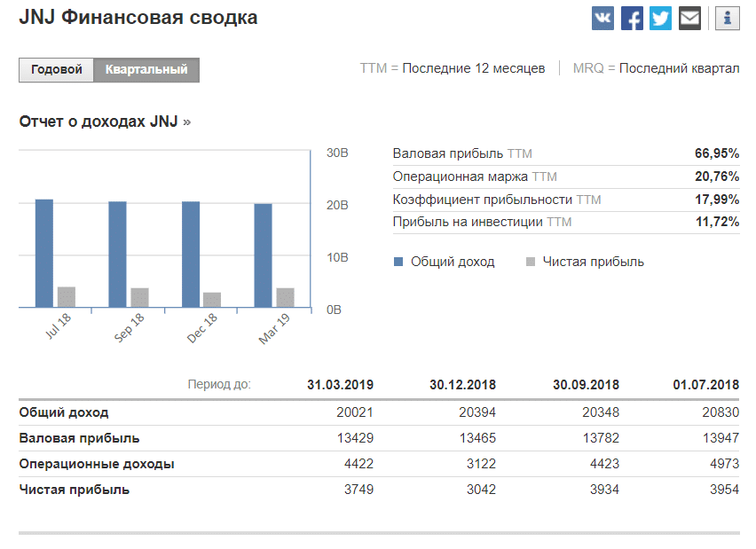756x549 pixels.
Task: Click the MRQ = Последний квартал note
Action: [657, 68]
